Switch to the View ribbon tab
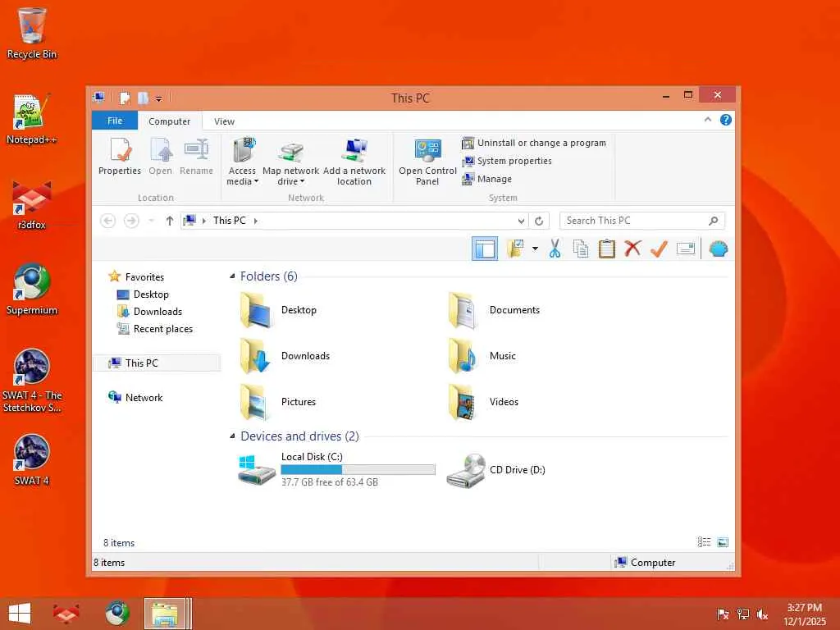 coord(224,121)
